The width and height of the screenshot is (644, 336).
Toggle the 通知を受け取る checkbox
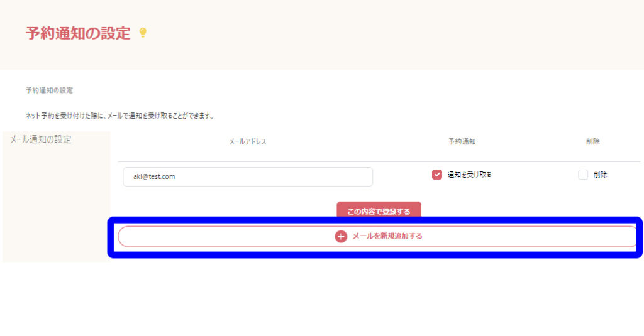coord(437,175)
